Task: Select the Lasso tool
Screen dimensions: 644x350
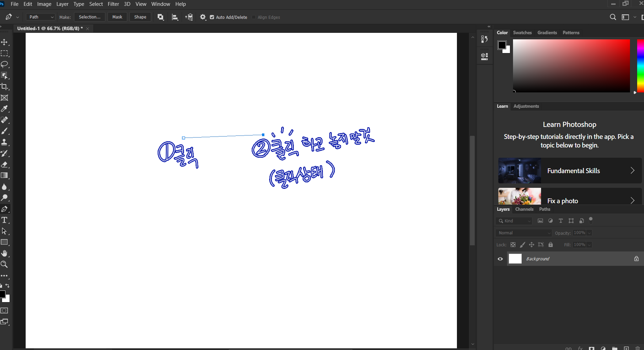Action: 4,64
